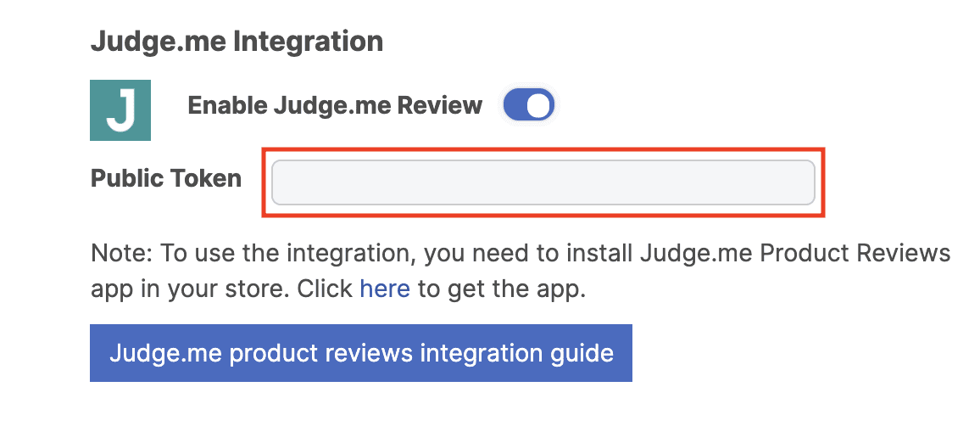Click inside the Public Token field

point(543,182)
